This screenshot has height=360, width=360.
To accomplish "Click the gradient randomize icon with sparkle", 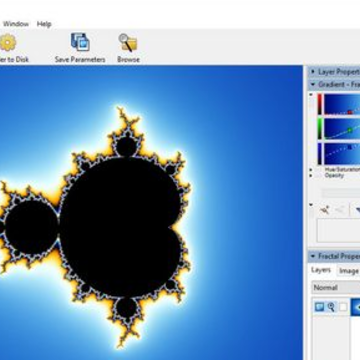I will click(325, 210).
